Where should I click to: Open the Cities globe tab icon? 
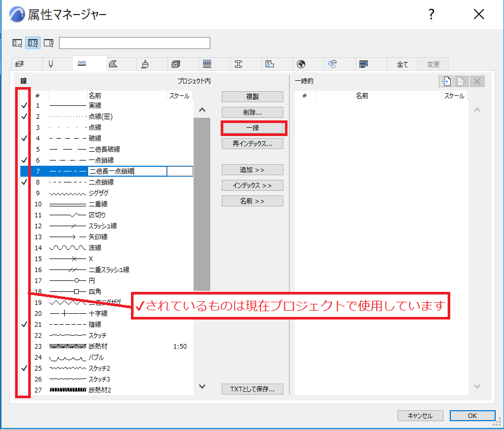point(301,64)
